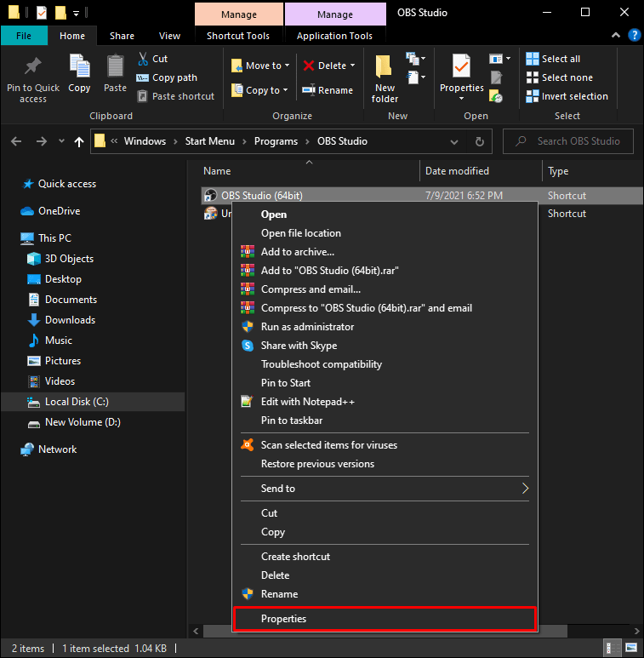Click the History icon in Open group
This screenshot has width=644, height=658.
(x=496, y=96)
